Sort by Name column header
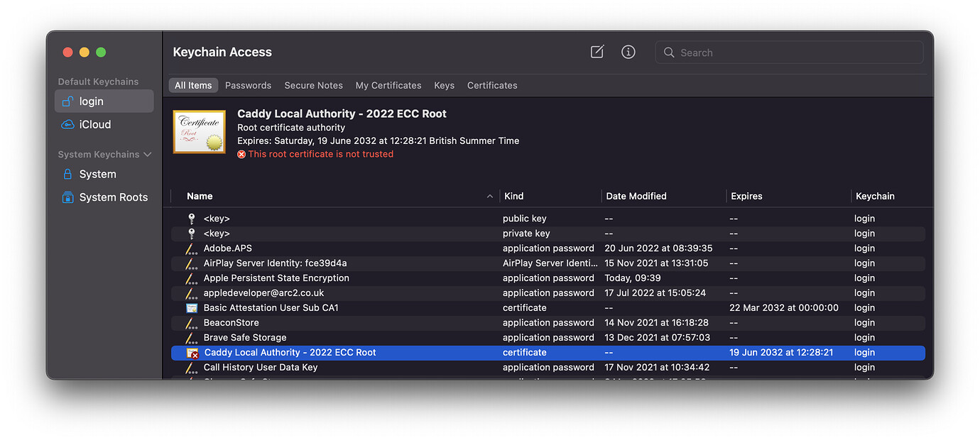 point(200,196)
